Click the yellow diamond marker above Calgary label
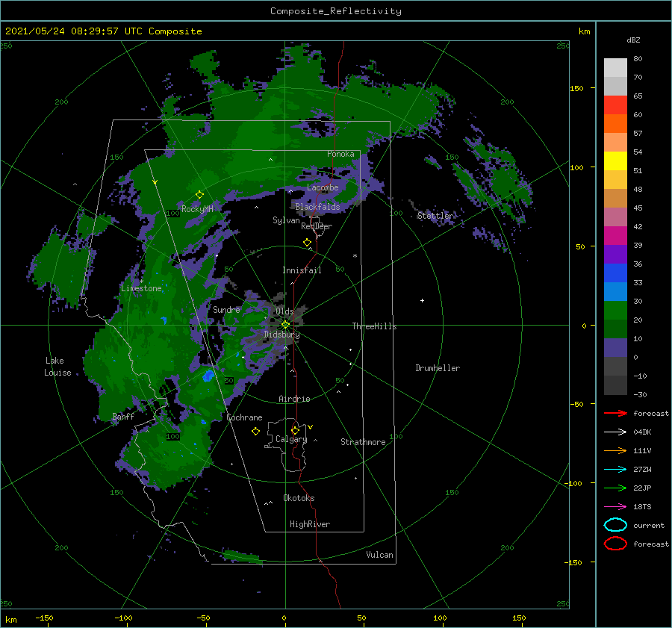Viewport: 672px width, 628px height. pyautogui.click(x=295, y=430)
